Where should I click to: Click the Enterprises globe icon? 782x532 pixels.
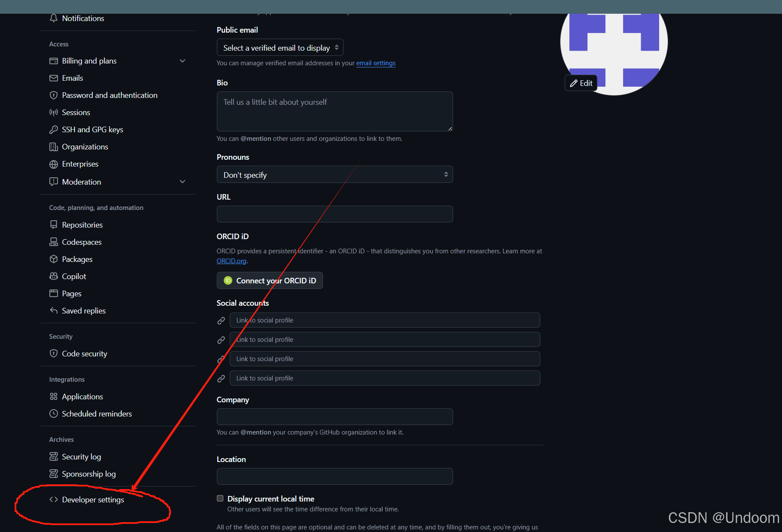pyautogui.click(x=53, y=164)
